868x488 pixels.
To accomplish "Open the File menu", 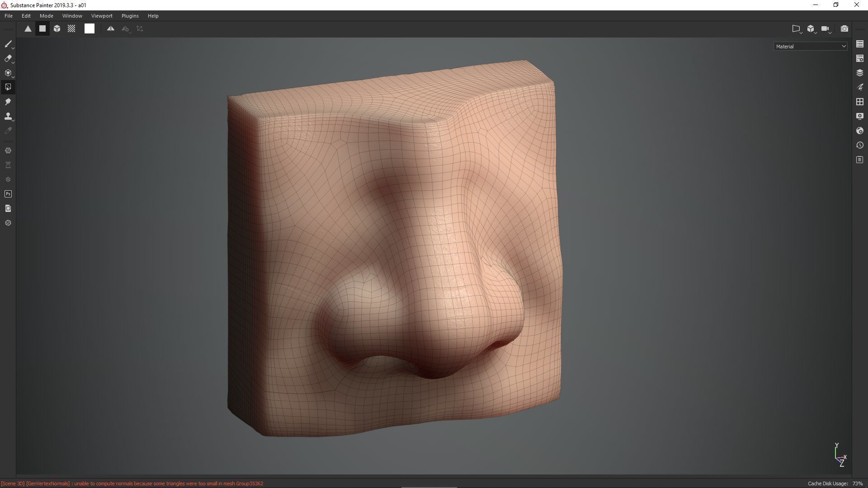I will click(x=9, y=16).
